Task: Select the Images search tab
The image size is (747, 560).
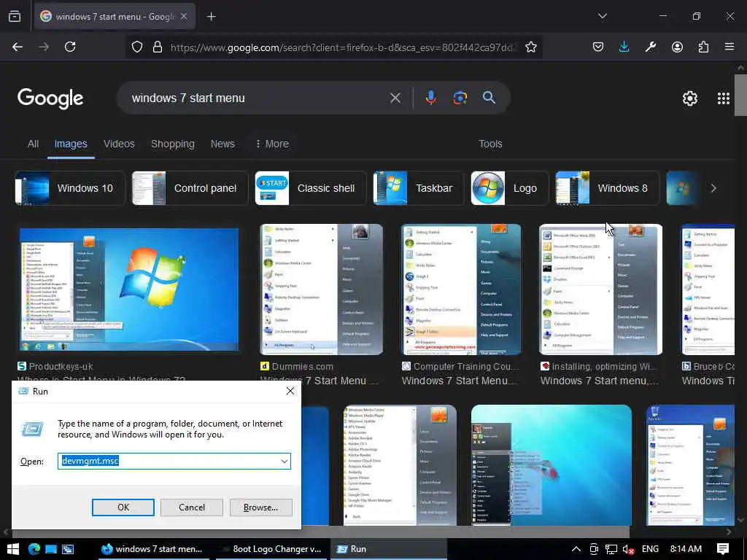Action: click(x=71, y=144)
